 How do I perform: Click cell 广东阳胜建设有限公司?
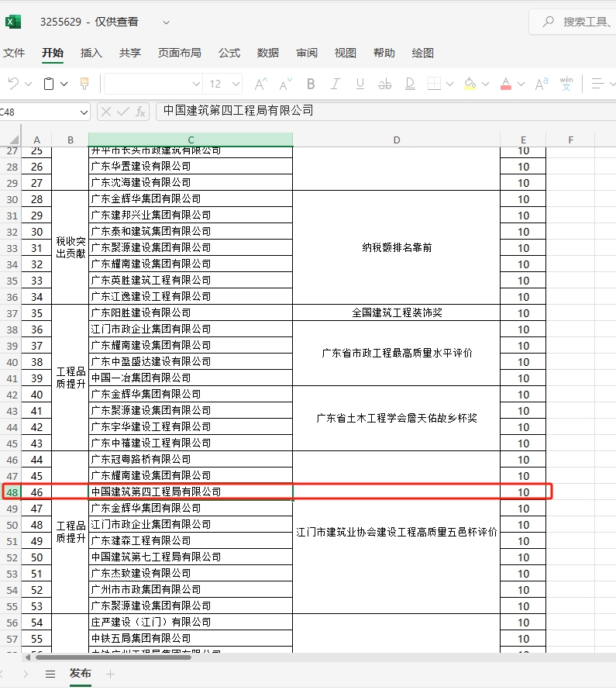tap(191, 313)
